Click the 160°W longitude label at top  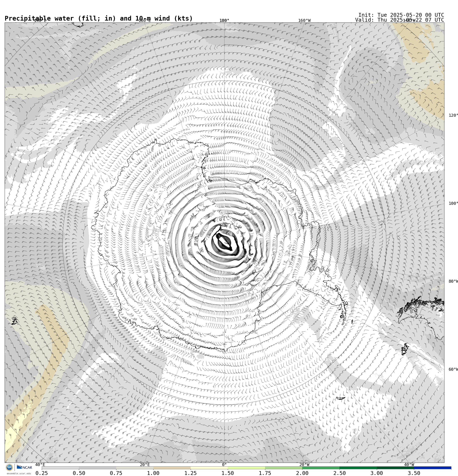(304, 20)
